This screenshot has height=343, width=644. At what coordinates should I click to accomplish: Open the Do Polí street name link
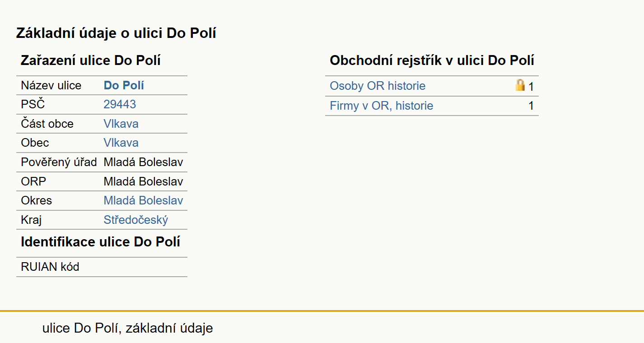(124, 85)
